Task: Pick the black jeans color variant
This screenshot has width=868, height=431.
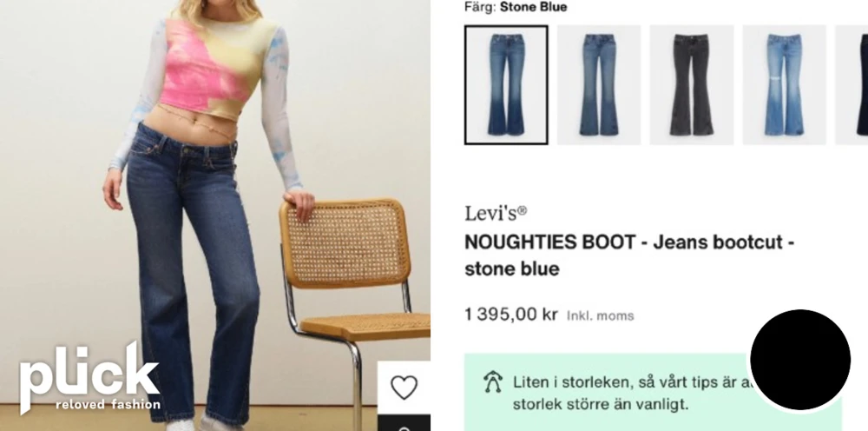Action: click(x=692, y=85)
